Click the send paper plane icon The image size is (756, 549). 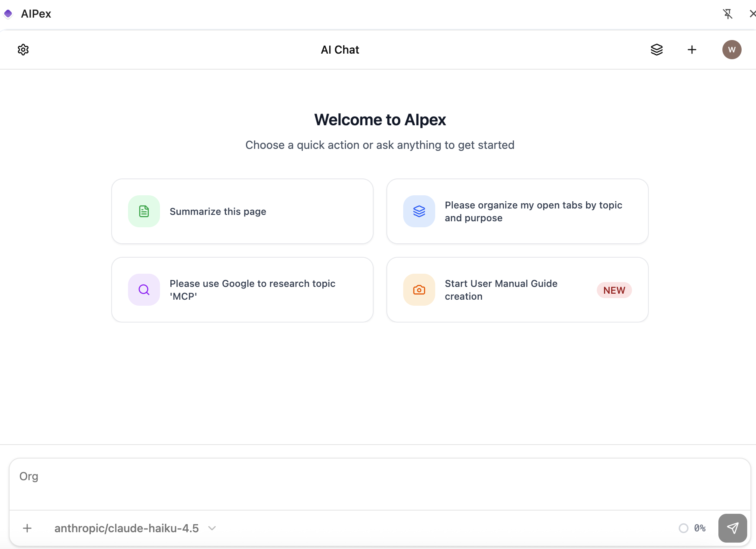(733, 528)
